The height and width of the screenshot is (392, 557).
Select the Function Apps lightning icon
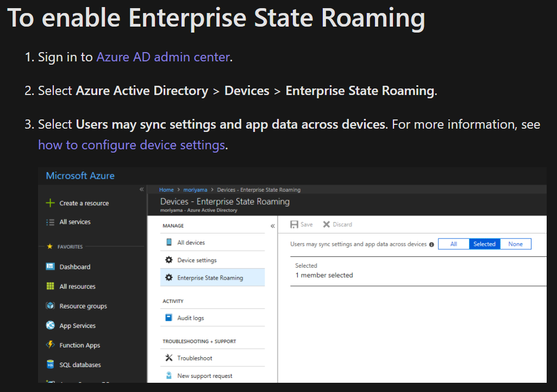pyautogui.click(x=50, y=345)
